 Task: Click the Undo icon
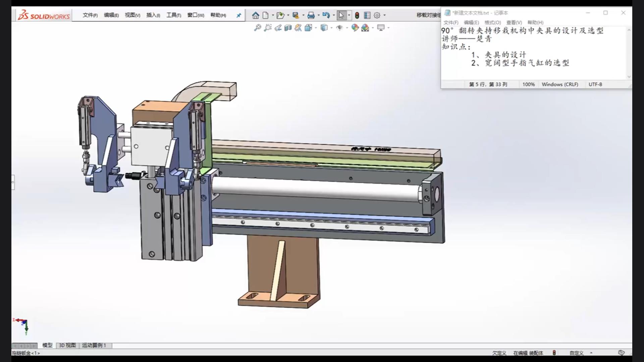[326, 15]
